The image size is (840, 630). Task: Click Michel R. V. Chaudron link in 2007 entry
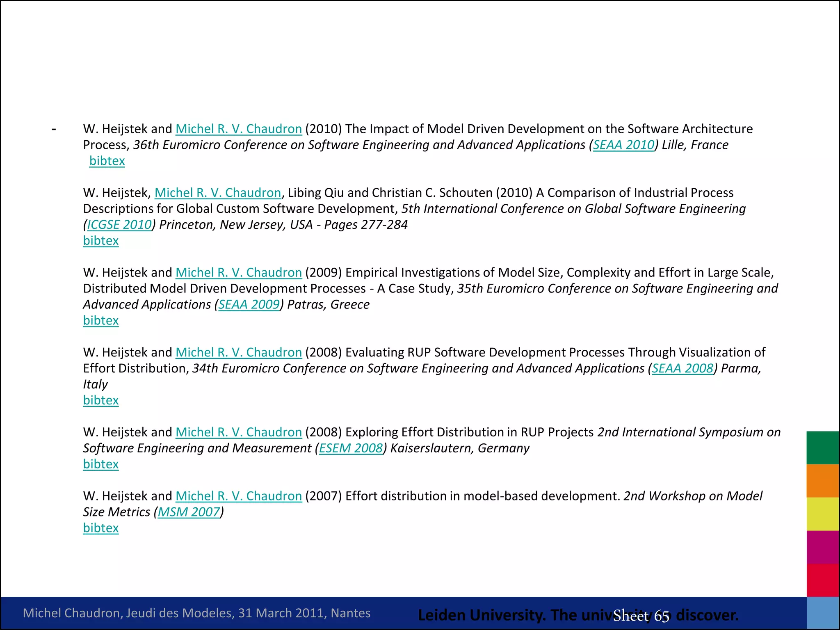coord(239,496)
